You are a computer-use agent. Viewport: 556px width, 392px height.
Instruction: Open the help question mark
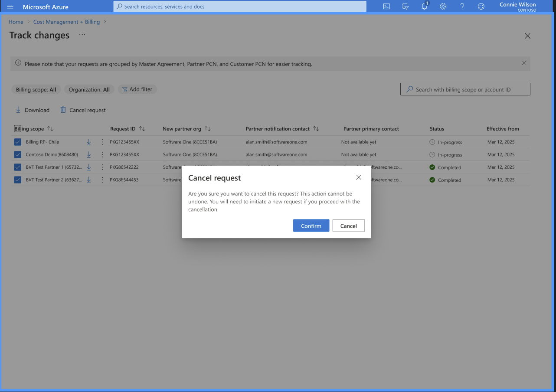(x=462, y=7)
